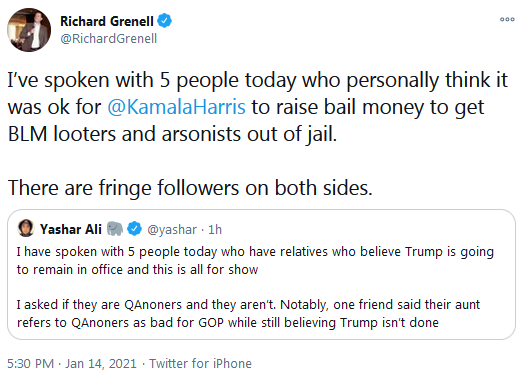Click the 1h timestamp of quoted tweet
Screen dimensions: 528x384
(x=215, y=230)
